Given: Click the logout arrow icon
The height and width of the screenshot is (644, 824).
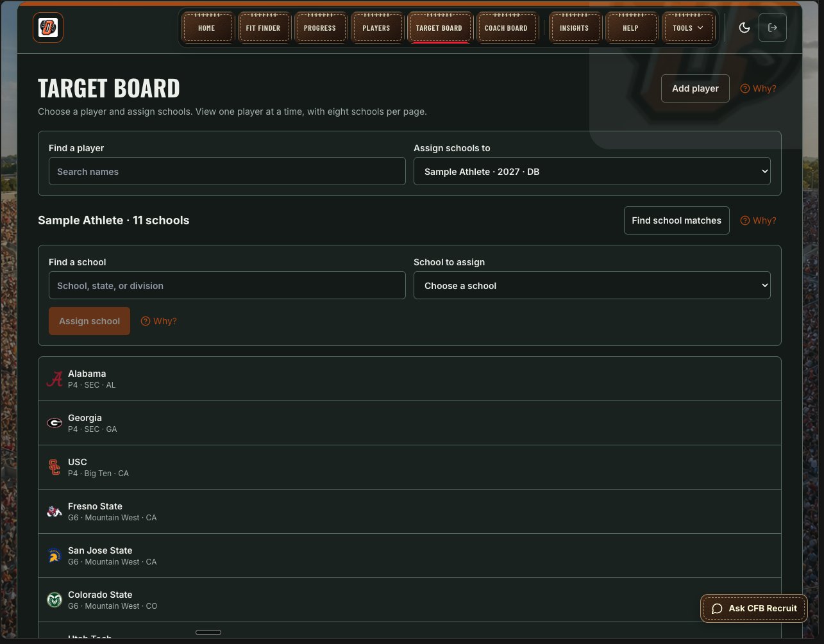Looking at the screenshot, I should click(x=773, y=28).
